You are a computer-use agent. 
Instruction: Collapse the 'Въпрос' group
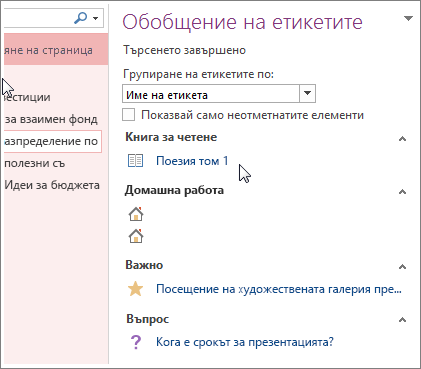(x=402, y=320)
